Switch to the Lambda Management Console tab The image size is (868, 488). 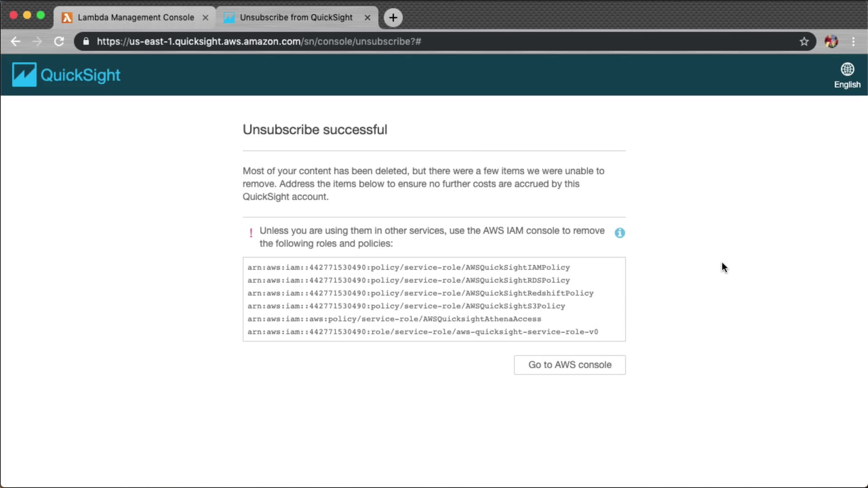tap(135, 18)
